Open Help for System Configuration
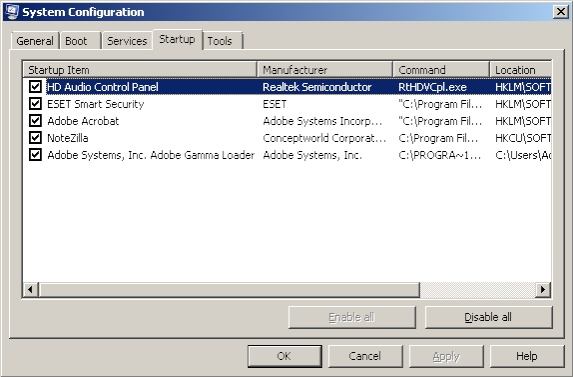 (x=527, y=356)
